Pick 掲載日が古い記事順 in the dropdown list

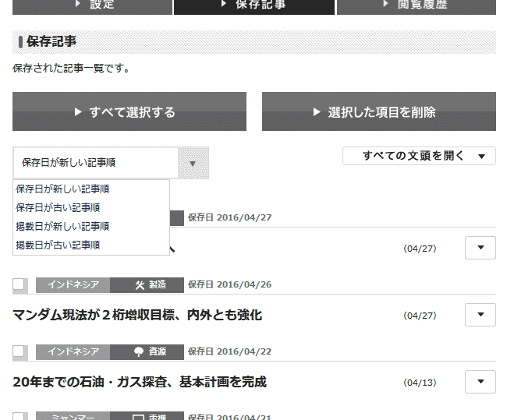pos(58,245)
